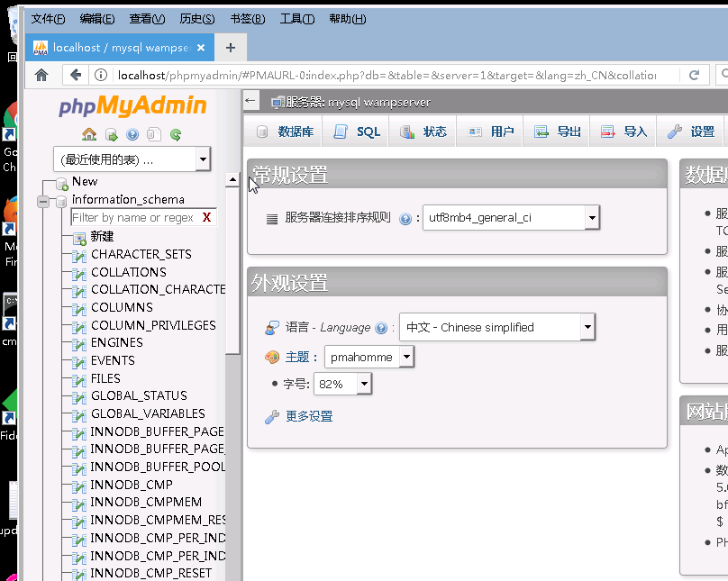Select the New item in database tree
This screenshot has height=581, width=728.
(85, 181)
